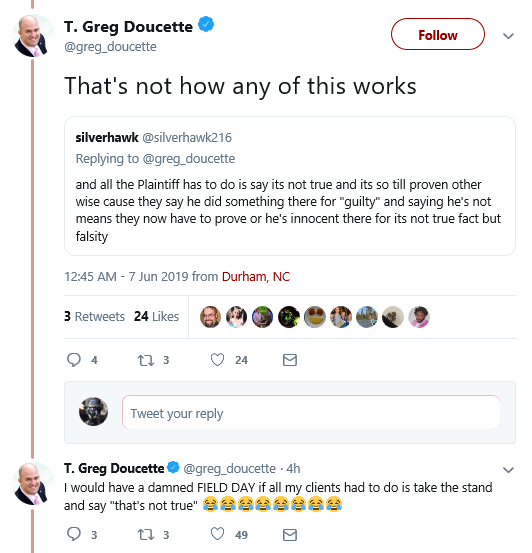
Task: Open the @greg_doucette handle under header name
Action: click(x=110, y=47)
